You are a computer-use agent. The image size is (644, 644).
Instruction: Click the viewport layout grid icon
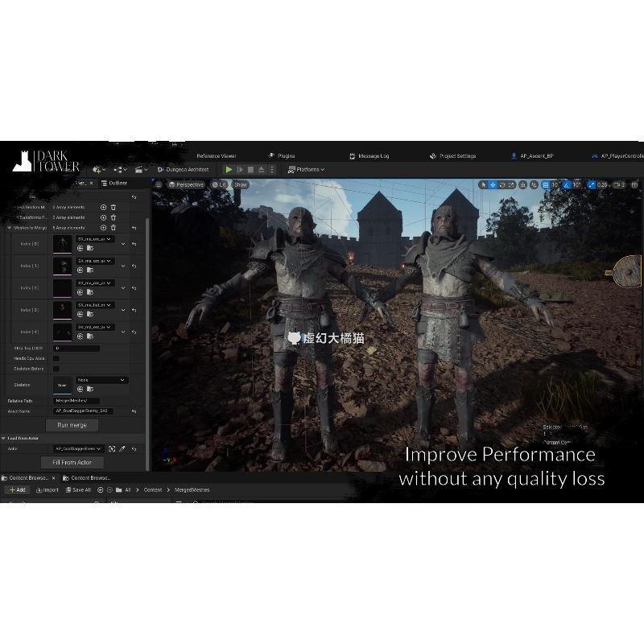click(634, 185)
